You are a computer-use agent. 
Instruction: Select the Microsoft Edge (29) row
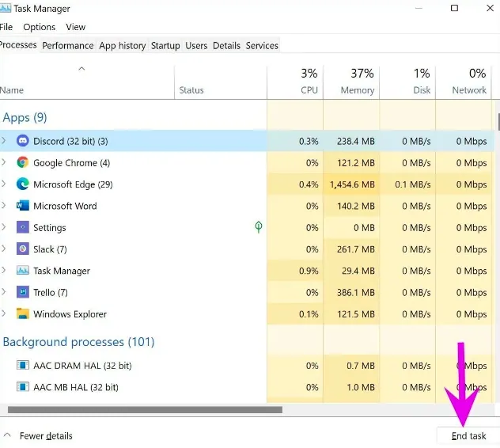pos(247,184)
